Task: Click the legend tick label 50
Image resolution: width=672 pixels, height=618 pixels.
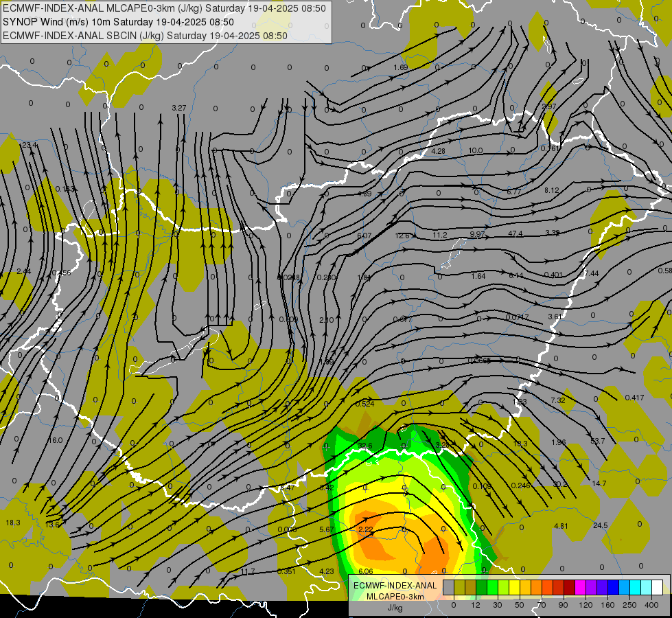Action: tap(519, 605)
